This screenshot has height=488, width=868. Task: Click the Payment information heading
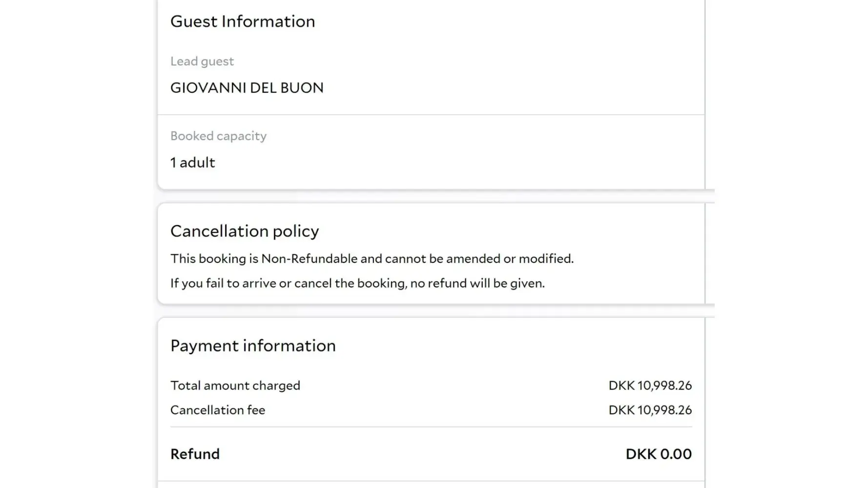(253, 346)
